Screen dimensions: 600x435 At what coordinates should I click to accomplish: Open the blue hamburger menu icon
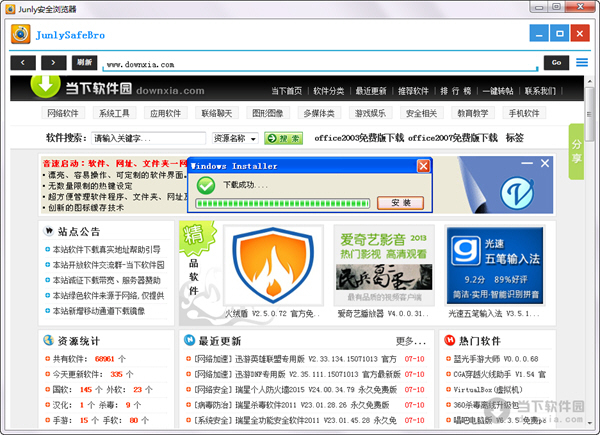click(582, 62)
